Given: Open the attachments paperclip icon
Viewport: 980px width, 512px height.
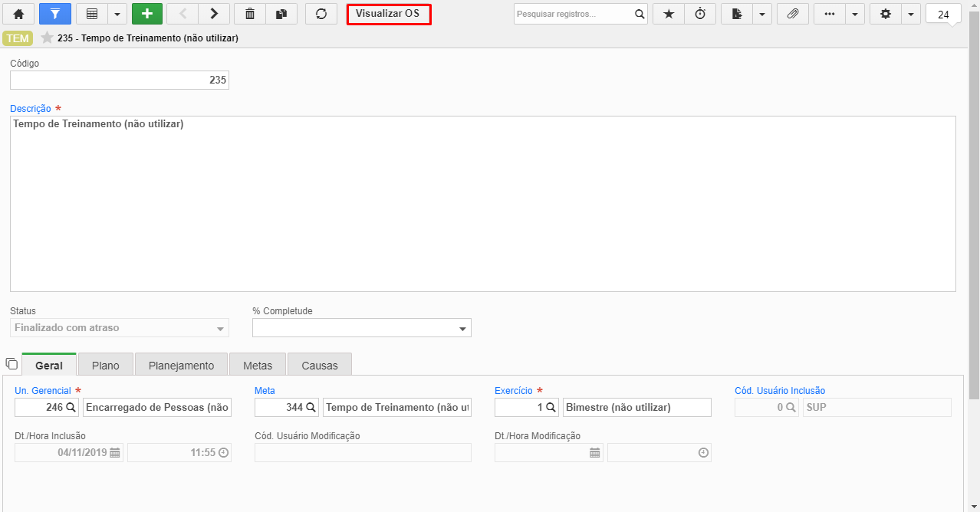Looking at the screenshot, I should 793,14.
